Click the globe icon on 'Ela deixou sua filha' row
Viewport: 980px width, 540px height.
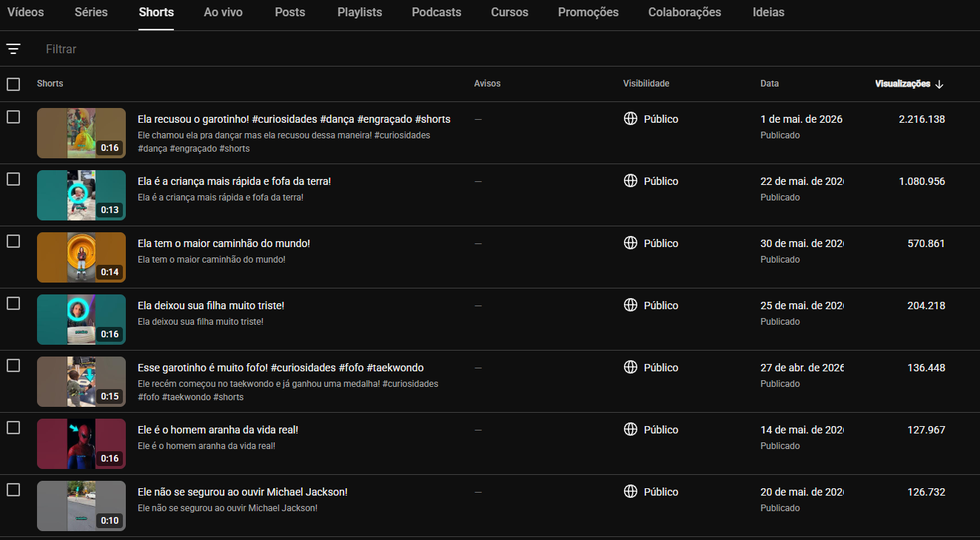pos(631,305)
